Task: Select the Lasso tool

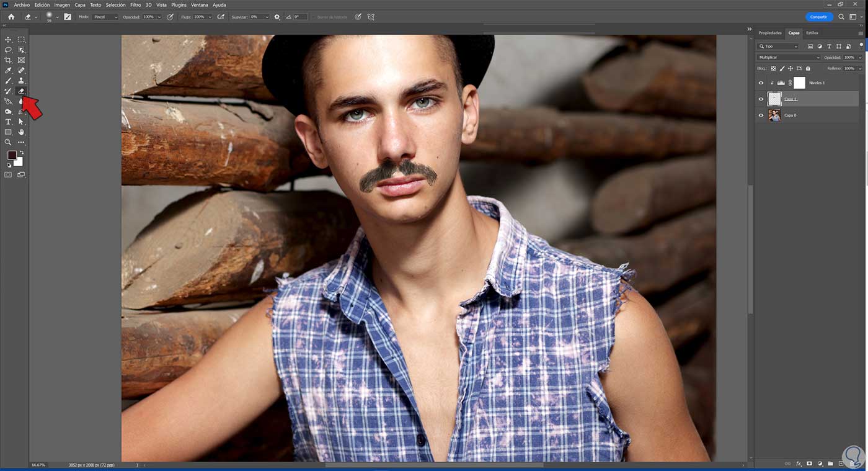Action: coord(8,50)
